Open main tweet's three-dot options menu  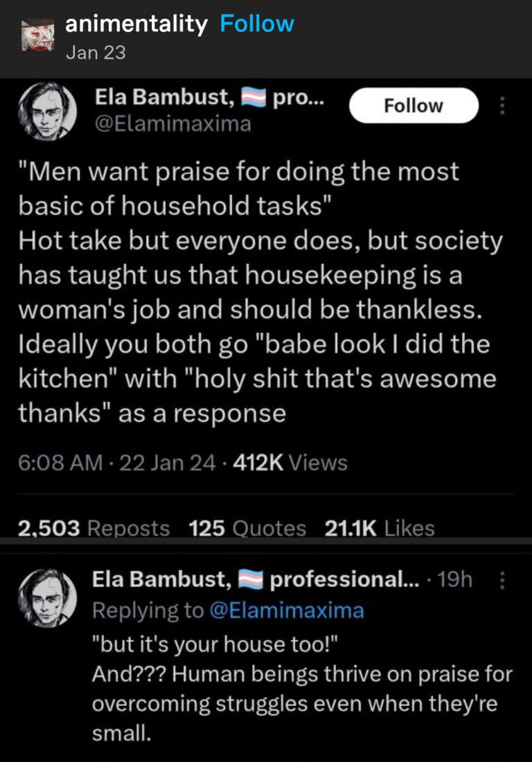502,105
